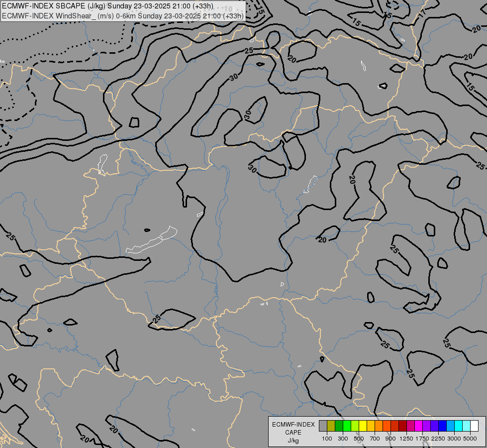Click the white swatch at the legend end
Image resolution: width=487 pixels, height=448 pixels.
pyautogui.click(x=474, y=426)
